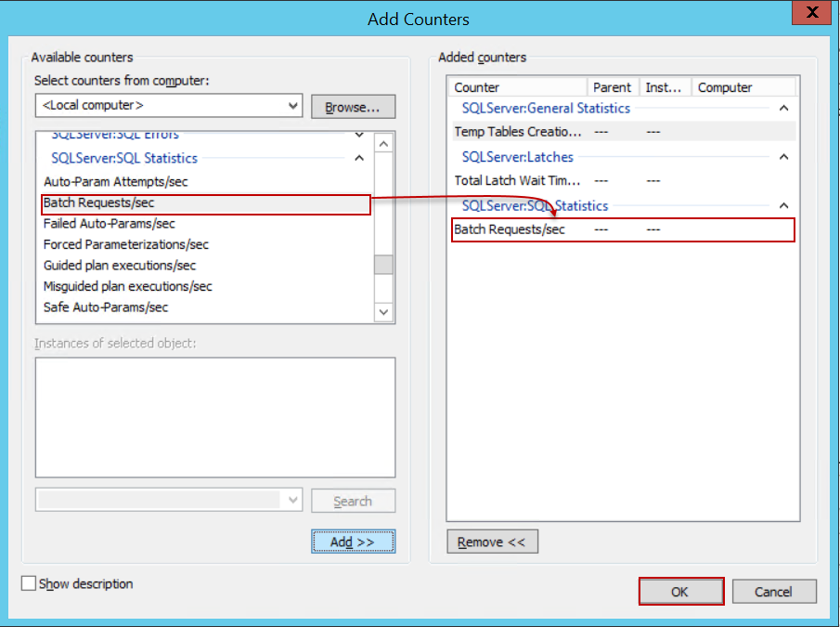Close the Add Counters dialog

(x=812, y=12)
